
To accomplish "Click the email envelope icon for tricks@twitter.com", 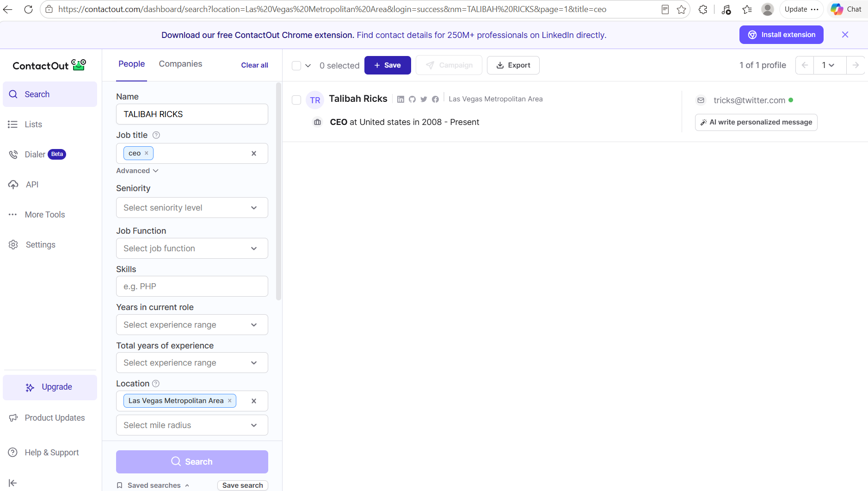I will coord(701,100).
